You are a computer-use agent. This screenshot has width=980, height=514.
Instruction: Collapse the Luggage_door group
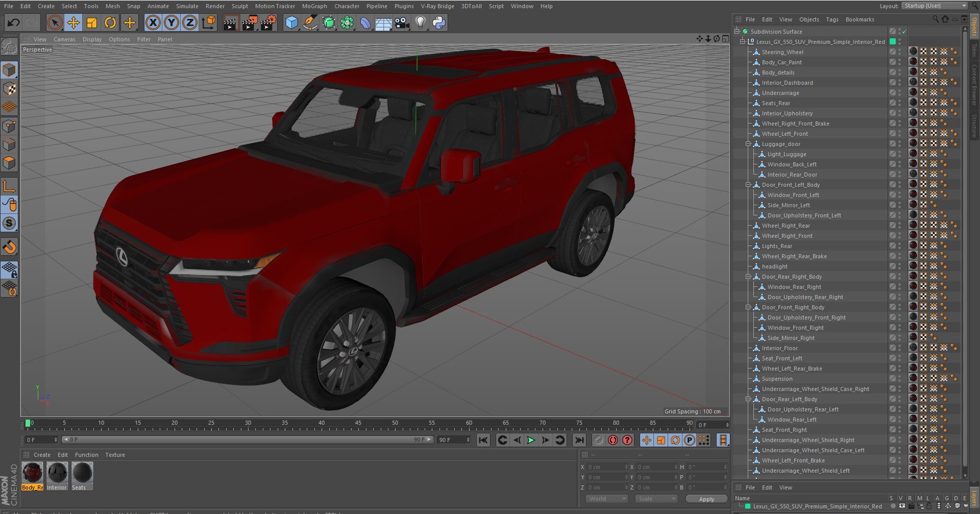click(748, 144)
